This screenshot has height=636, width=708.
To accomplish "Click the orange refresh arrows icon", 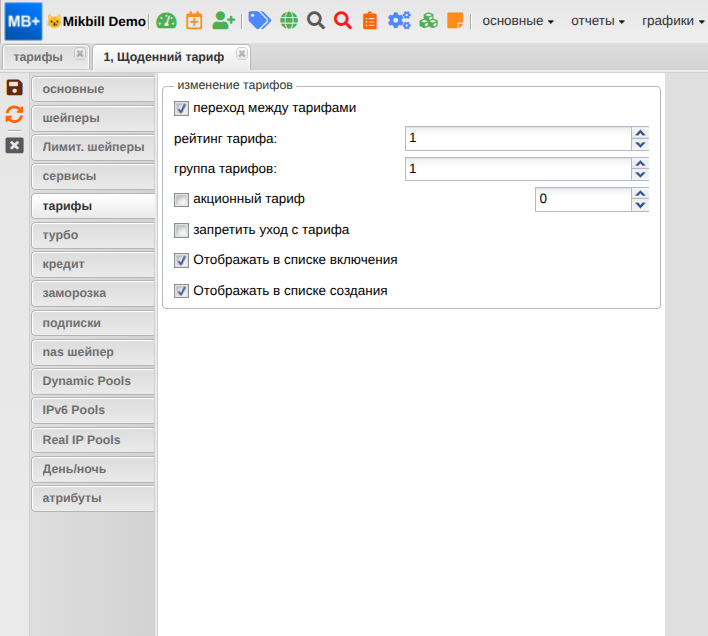I will click(14, 114).
